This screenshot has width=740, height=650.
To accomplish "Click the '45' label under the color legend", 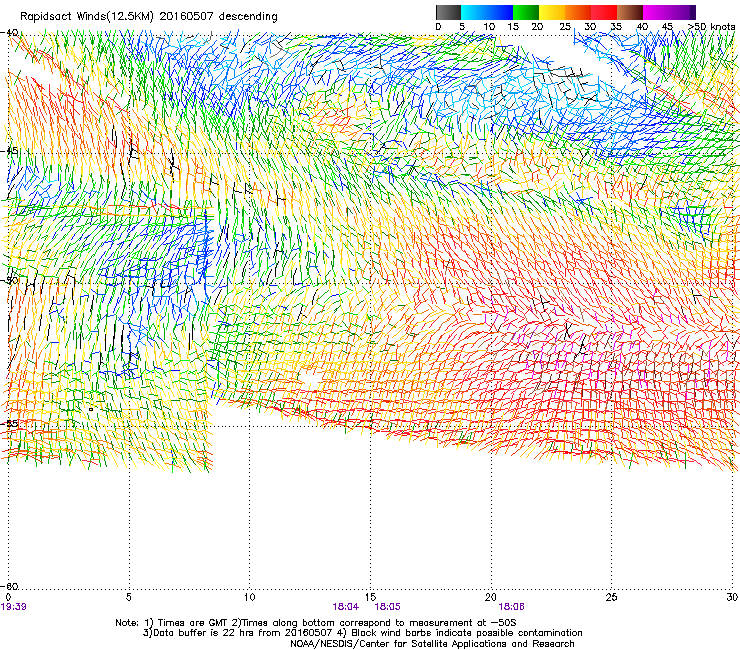I will click(x=667, y=27).
